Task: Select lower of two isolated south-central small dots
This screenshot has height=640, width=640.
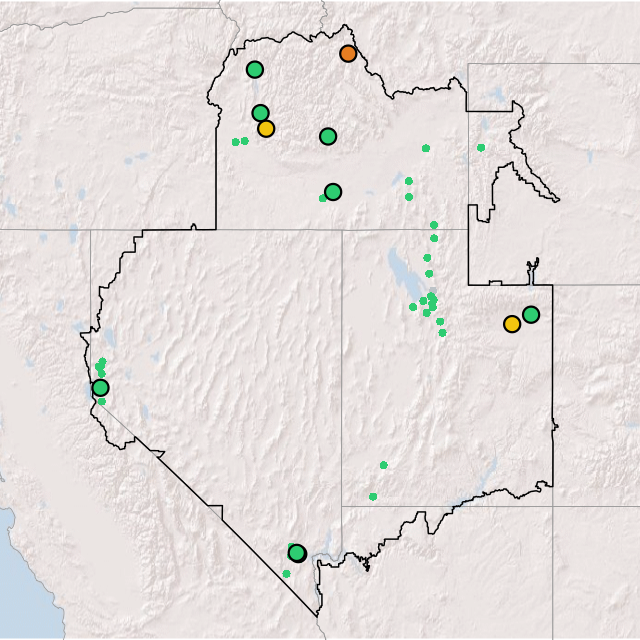Action: 373,496
